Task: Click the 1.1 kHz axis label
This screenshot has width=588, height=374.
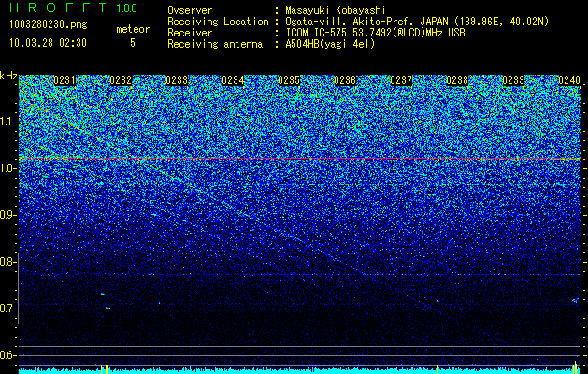Action: pyautogui.click(x=8, y=122)
